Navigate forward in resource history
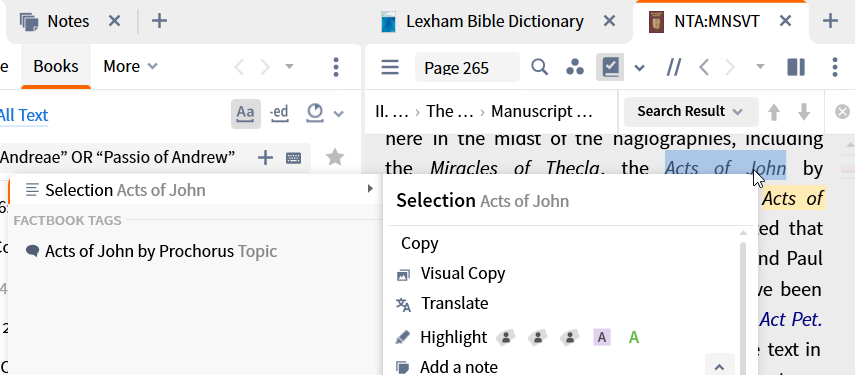This screenshot has width=855, height=375. pos(730,68)
